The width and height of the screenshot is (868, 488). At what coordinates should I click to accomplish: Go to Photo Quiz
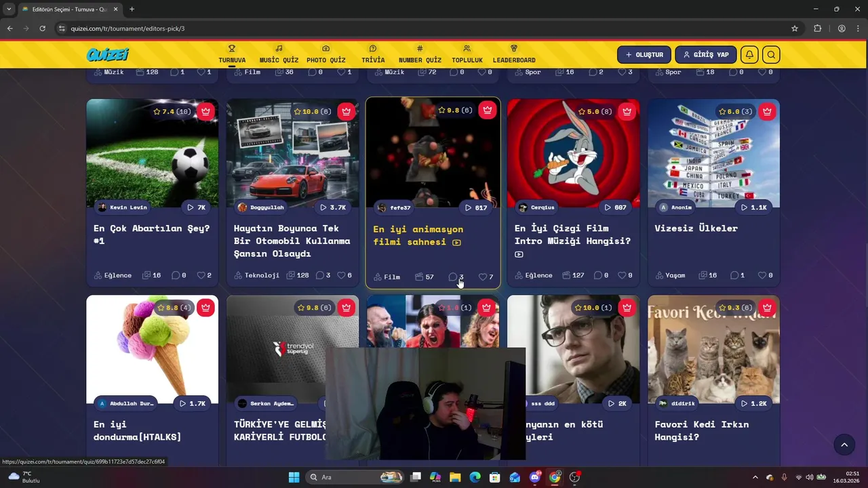point(326,54)
